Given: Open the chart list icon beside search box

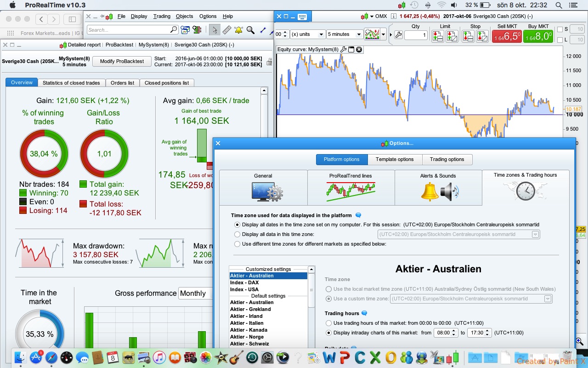Looking at the screenshot, I should (185, 30).
